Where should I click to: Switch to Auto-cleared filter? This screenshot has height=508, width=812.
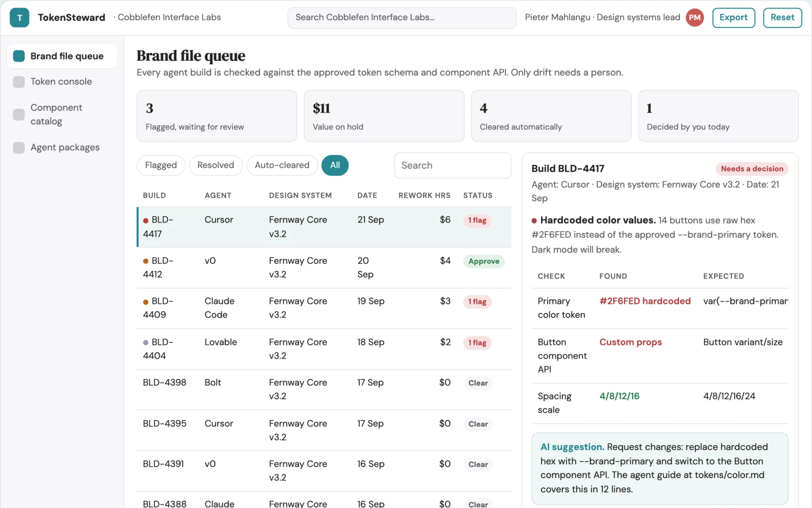pos(282,165)
